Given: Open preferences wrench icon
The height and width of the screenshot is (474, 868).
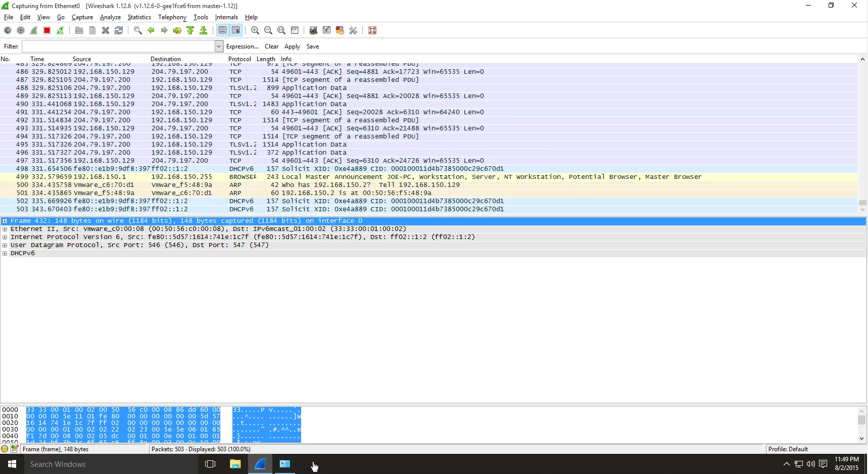Looking at the screenshot, I should pos(353,30).
